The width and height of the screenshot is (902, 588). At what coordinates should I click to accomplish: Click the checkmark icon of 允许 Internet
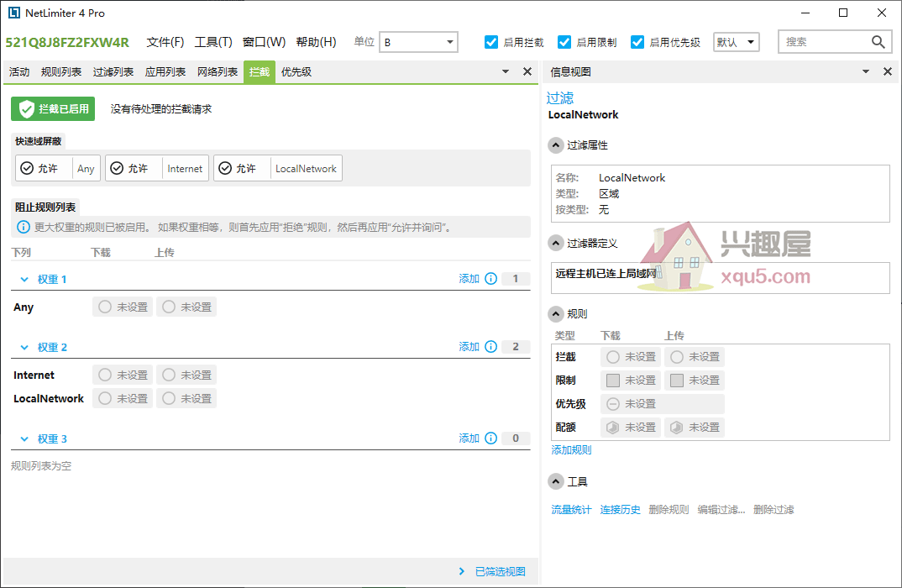pyautogui.click(x=117, y=168)
